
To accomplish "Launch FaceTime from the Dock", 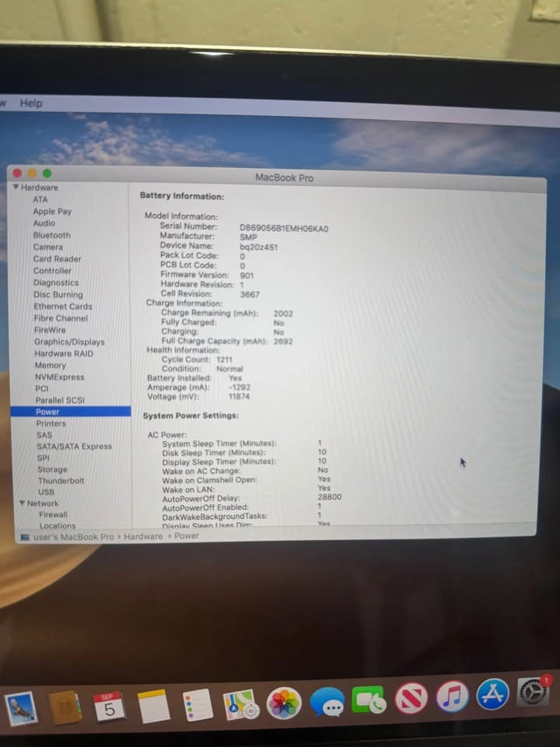I will 369,700.
